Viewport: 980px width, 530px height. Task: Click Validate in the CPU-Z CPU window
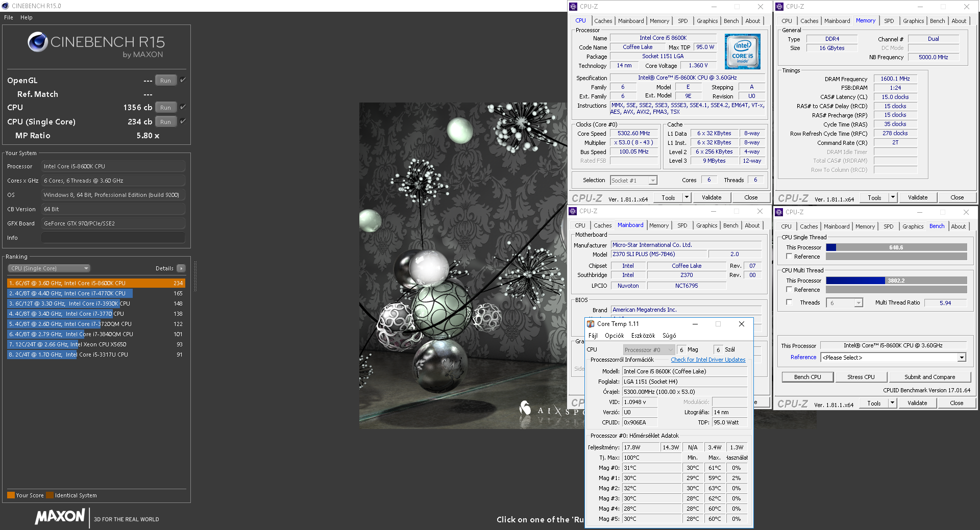712,197
